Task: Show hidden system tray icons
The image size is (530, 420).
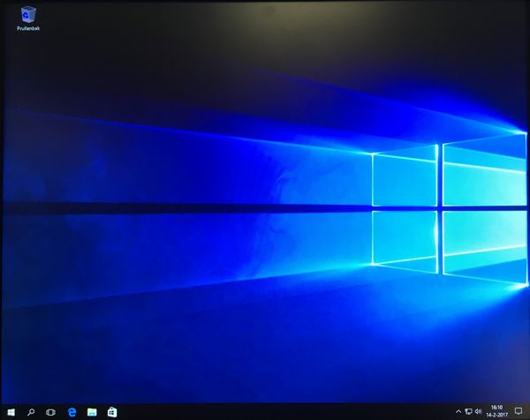Action: (x=458, y=411)
